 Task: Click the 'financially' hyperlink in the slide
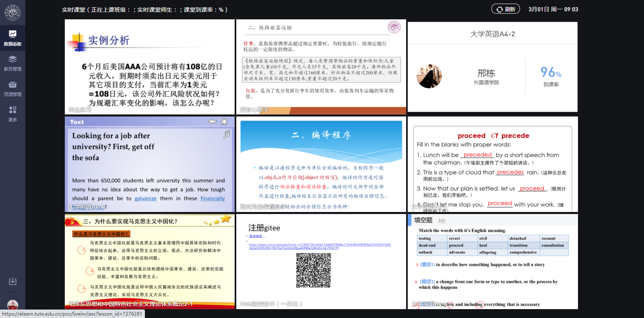point(213,199)
